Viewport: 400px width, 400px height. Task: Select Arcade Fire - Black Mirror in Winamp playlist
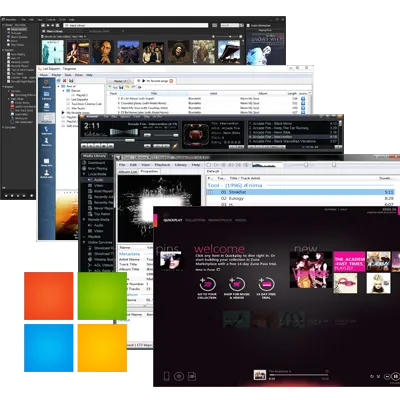pyautogui.click(x=294, y=124)
